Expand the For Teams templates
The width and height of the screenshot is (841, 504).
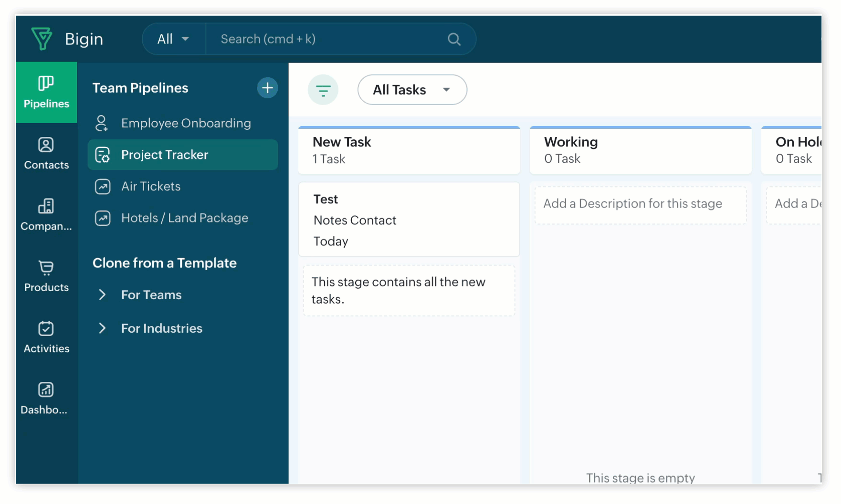[102, 295]
